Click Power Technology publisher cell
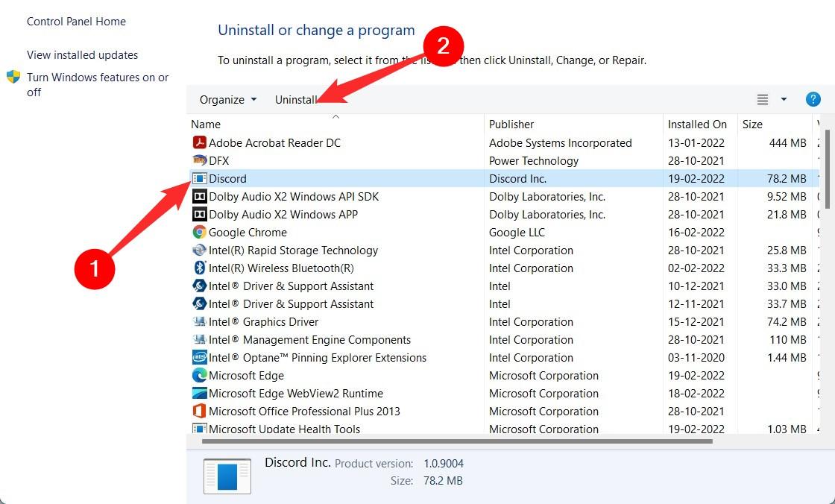The image size is (835, 504). tap(534, 160)
